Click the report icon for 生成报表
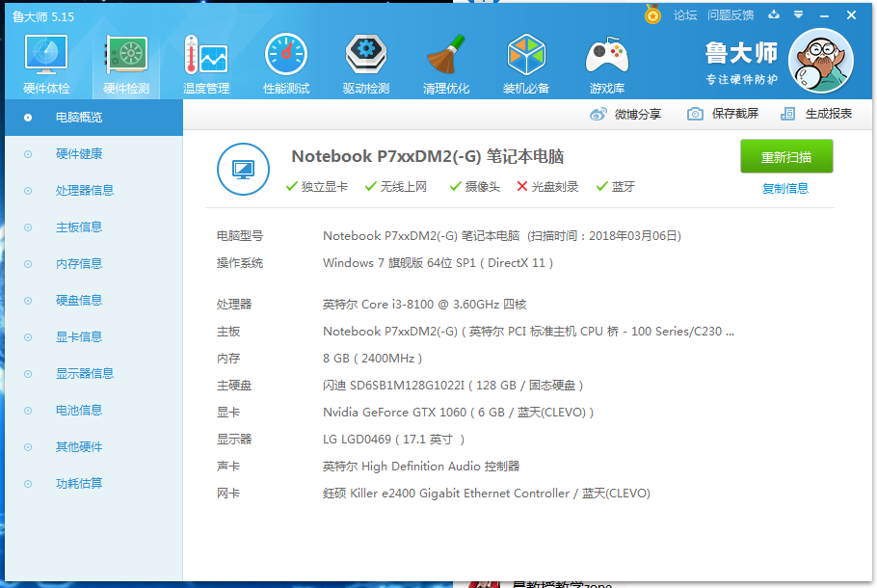Viewport: 877px width, 588px height. pos(787,114)
